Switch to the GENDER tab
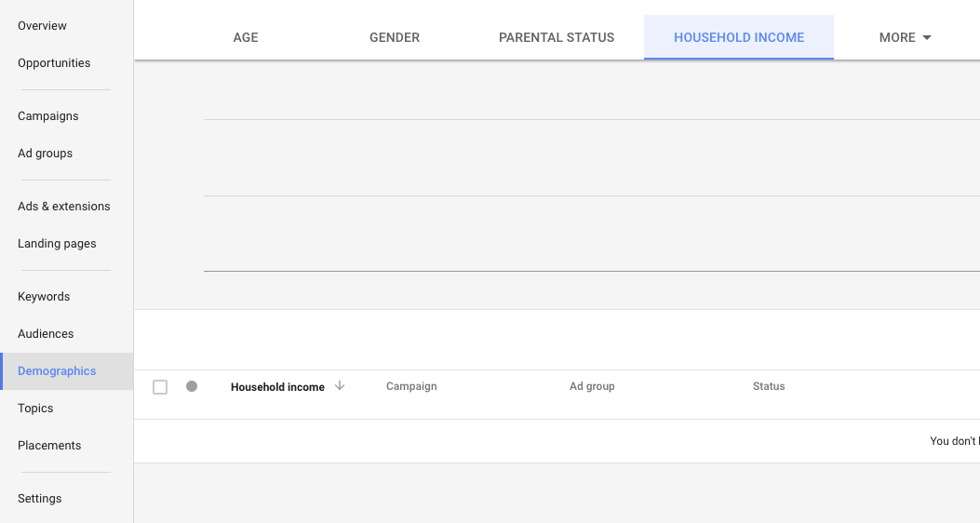 pyautogui.click(x=395, y=38)
